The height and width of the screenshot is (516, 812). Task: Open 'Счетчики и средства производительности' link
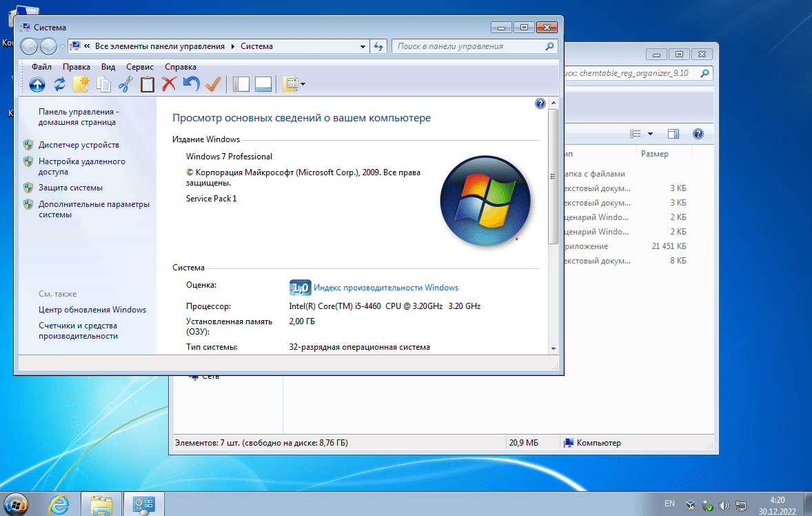78,330
